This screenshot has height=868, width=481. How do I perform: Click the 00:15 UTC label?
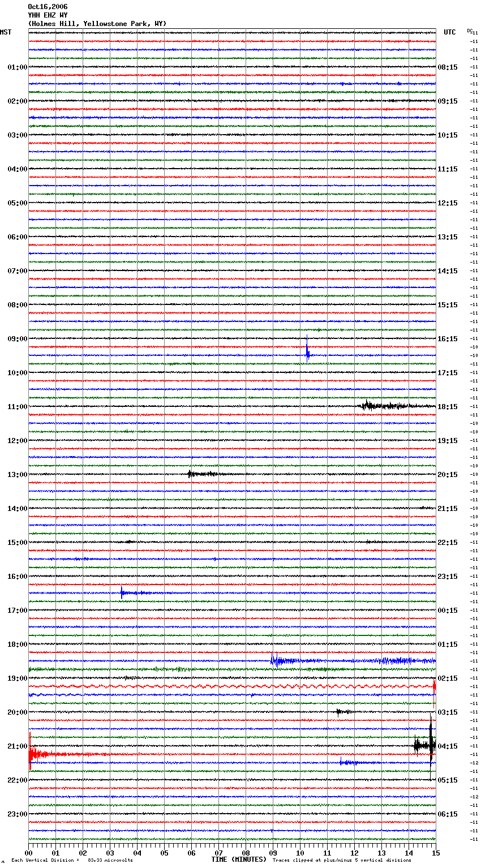448,611
